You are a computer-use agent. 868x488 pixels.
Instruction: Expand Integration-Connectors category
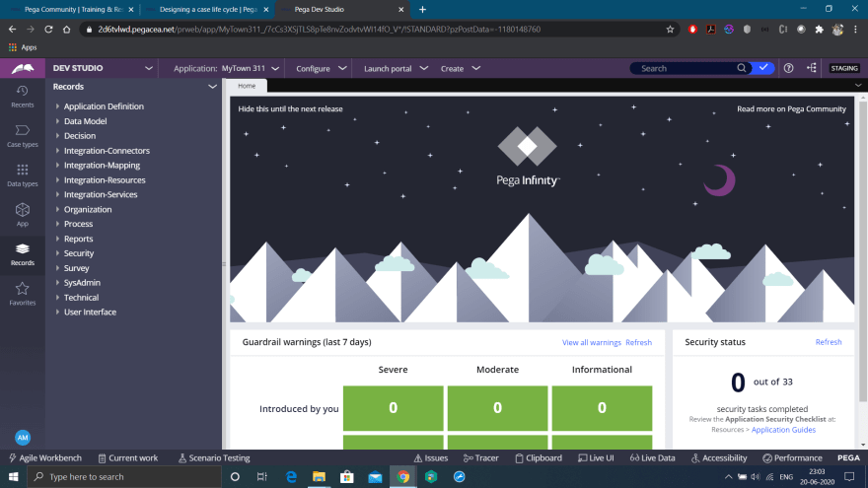(57, 151)
